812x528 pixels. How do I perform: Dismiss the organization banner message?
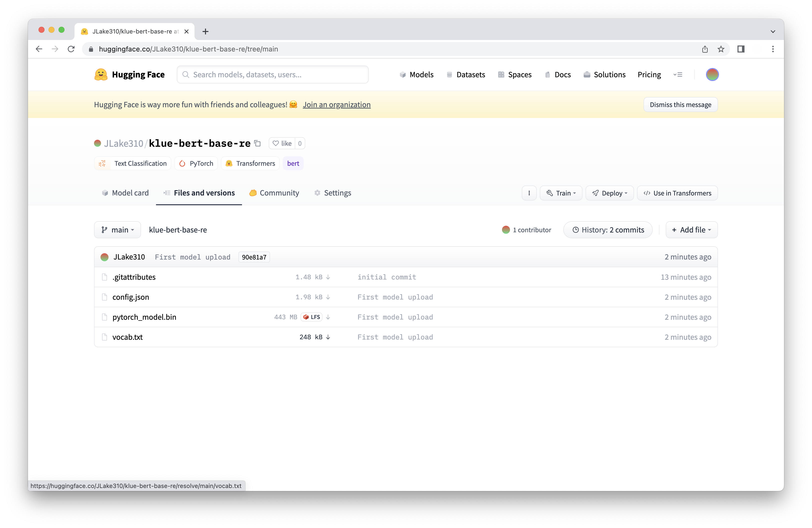(680, 105)
